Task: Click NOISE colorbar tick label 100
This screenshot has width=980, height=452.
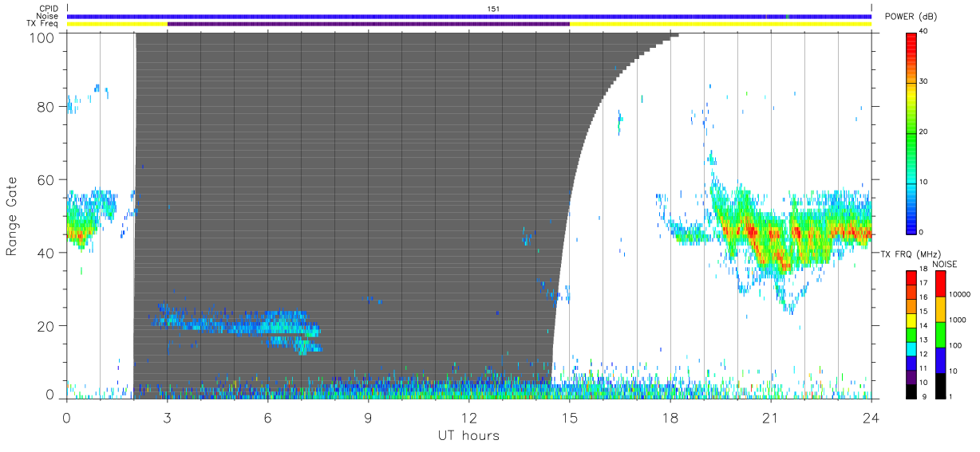Action: 955,347
